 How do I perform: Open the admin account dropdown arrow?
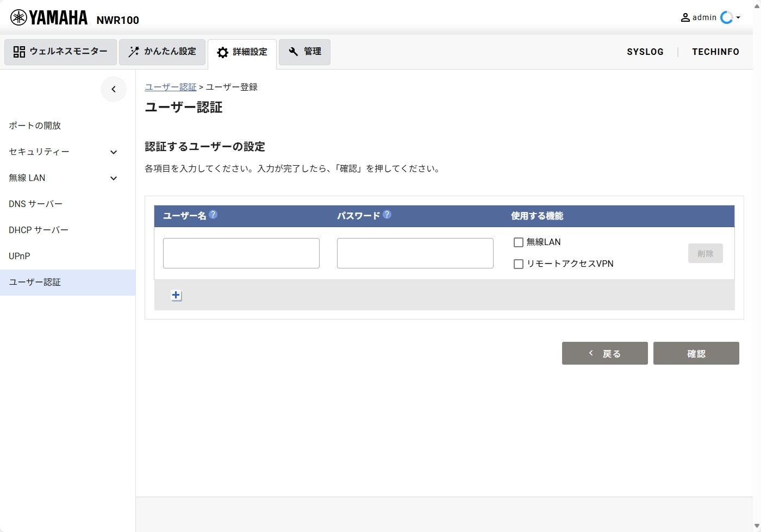738,17
